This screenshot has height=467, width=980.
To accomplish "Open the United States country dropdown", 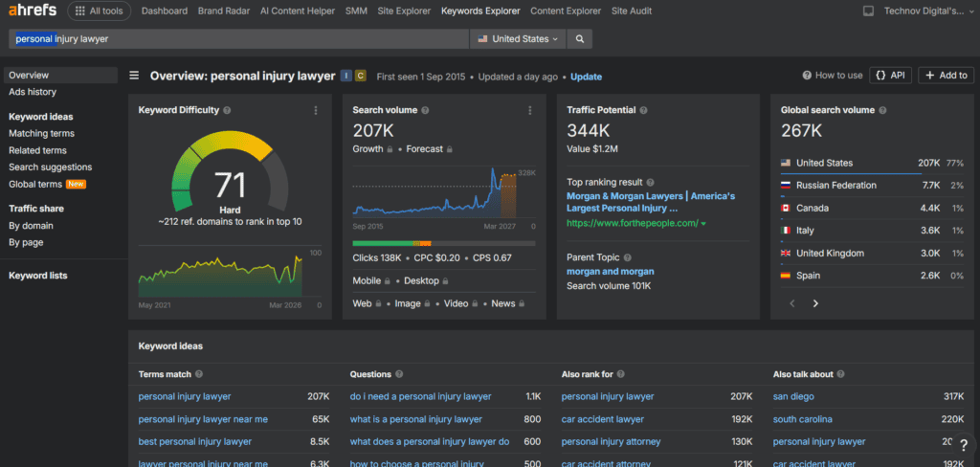I will 518,39.
